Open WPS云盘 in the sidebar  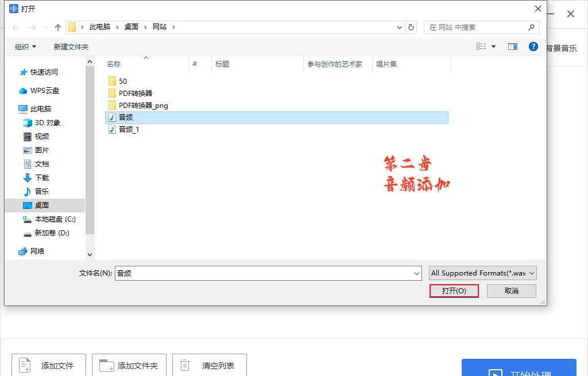[45, 91]
